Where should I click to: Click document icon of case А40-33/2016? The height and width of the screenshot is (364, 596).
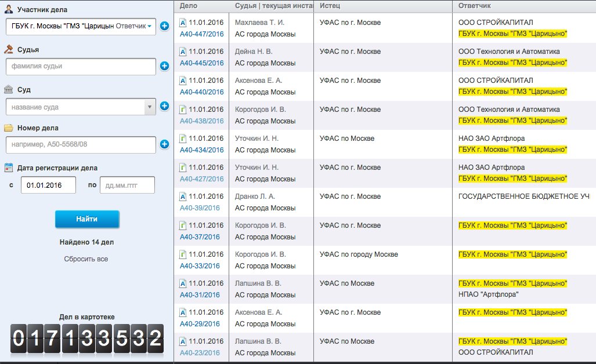(183, 254)
